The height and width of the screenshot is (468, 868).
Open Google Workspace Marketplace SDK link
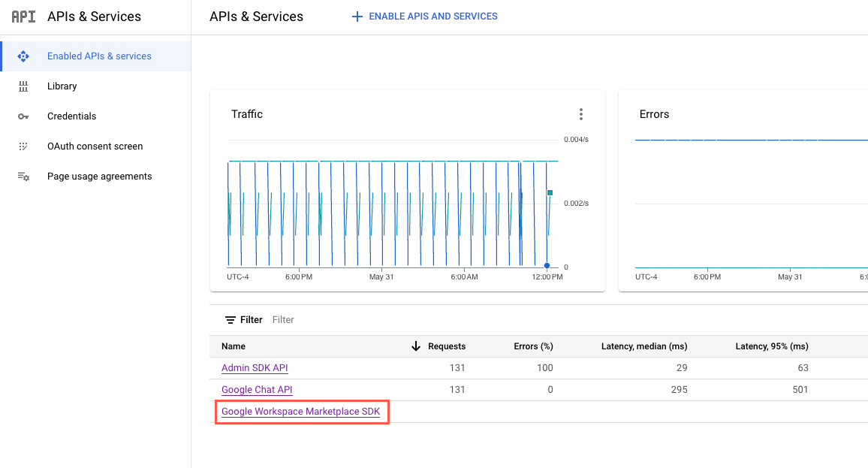(300, 412)
